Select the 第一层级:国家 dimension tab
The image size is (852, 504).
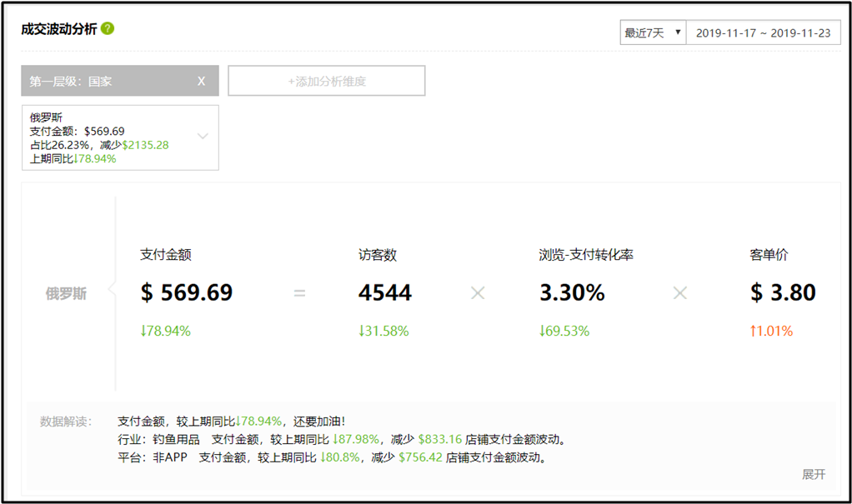[100, 81]
